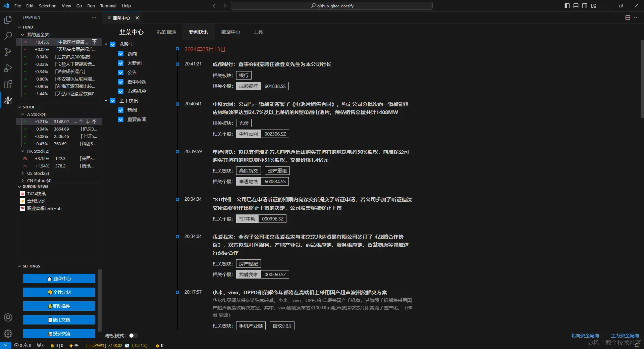Click the 韭菜中心 settings button
Image resolution: width=644 pixels, height=349 pixels.
pos(59,279)
